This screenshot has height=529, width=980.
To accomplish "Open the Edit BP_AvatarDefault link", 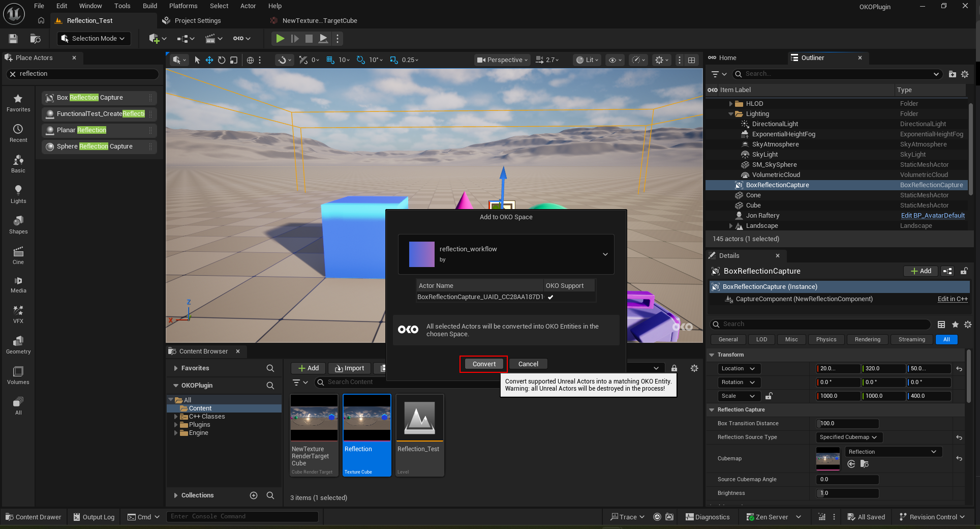I will click(x=933, y=216).
